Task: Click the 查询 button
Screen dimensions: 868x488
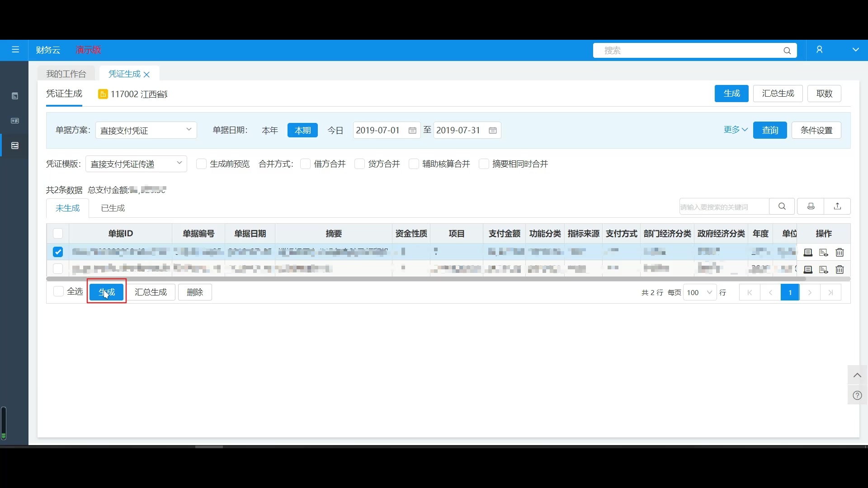Action: click(x=770, y=130)
